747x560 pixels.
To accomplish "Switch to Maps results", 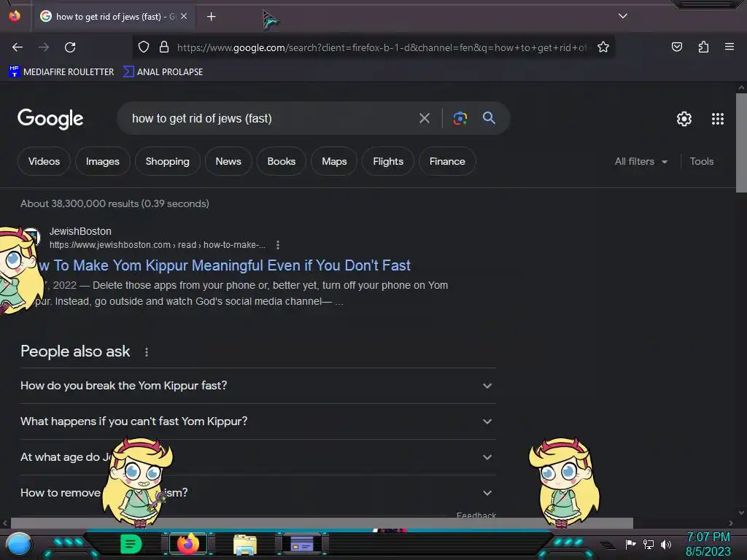I will pos(334,161).
